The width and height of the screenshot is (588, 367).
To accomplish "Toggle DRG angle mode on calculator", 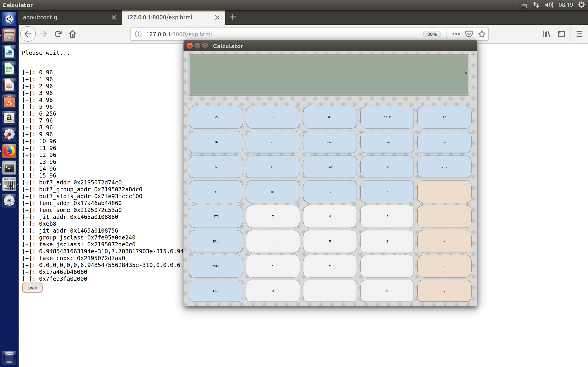I will (x=444, y=142).
